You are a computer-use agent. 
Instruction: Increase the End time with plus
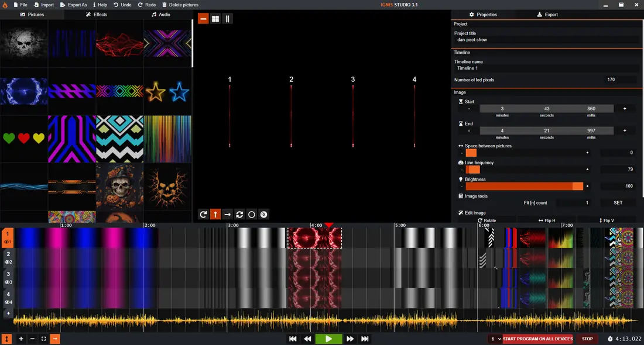point(625,131)
